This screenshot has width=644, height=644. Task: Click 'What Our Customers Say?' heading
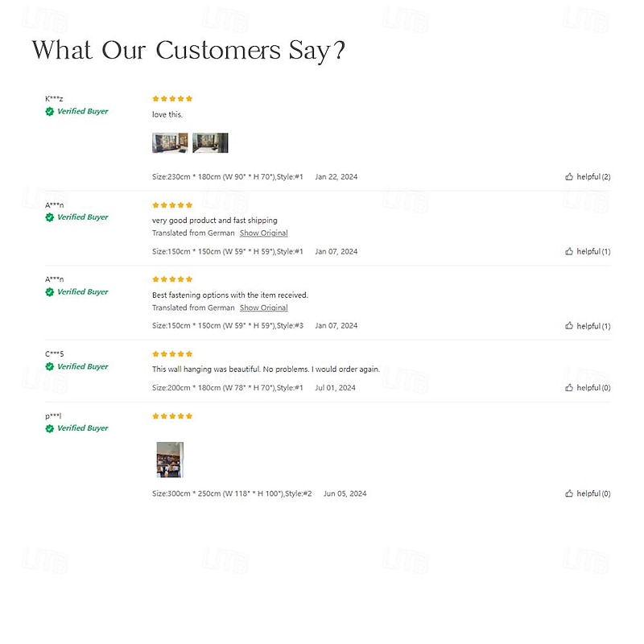pyautogui.click(x=189, y=50)
